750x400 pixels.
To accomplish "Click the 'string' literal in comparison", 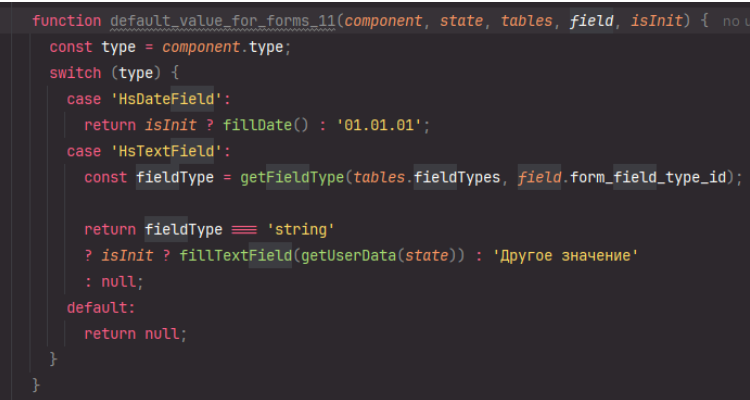I will point(301,229).
